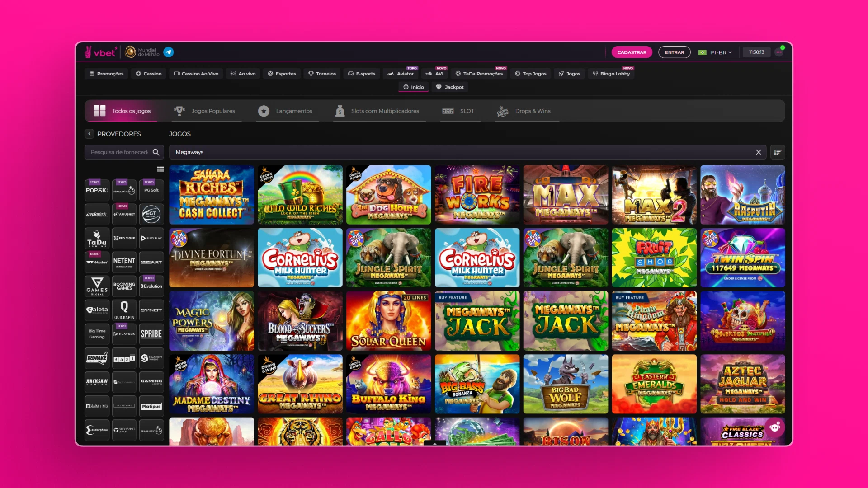Go to Início sub-menu link
This screenshot has height=488, width=868.
414,87
